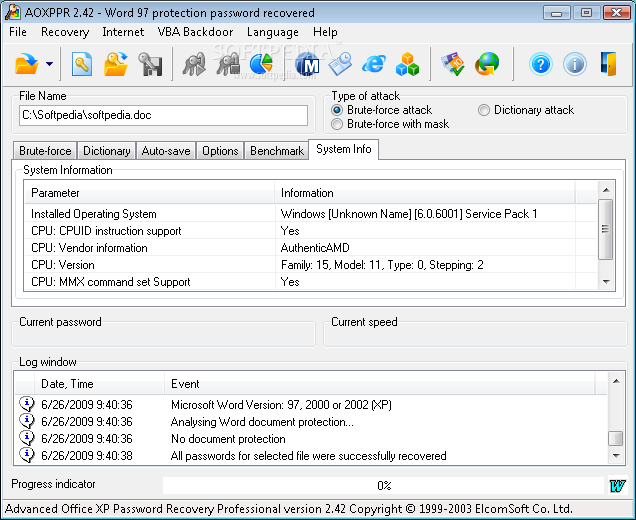Switch to the Brute-force tab

[x=45, y=150]
